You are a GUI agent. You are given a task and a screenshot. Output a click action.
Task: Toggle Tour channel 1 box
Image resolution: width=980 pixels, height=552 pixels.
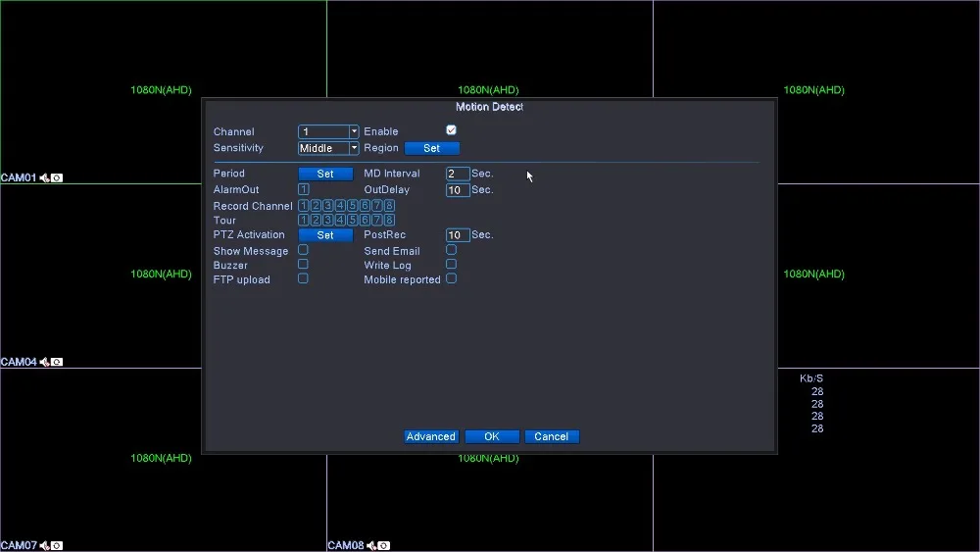pos(304,220)
